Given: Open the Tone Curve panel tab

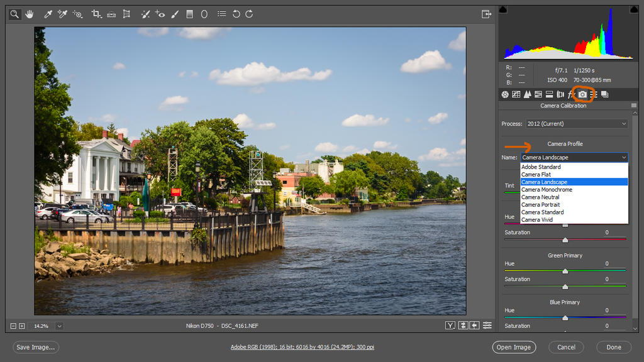Looking at the screenshot, I should 516,94.
